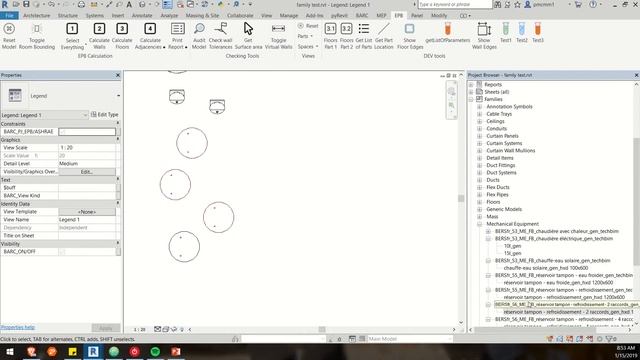Click Get List of Parts icon
The width and height of the screenshot is (640, 360).
[x=364, y=29]
